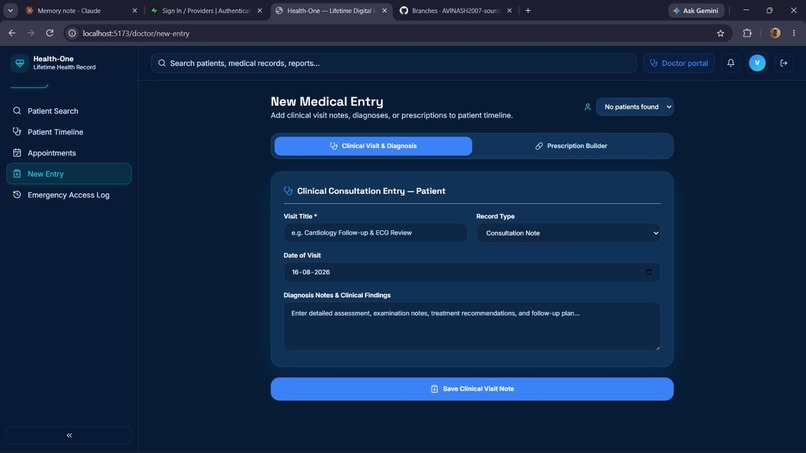Viewport: 806px width, 453px height.
Task: Focus the patients and records search field
Action: [x=394, y=63]
